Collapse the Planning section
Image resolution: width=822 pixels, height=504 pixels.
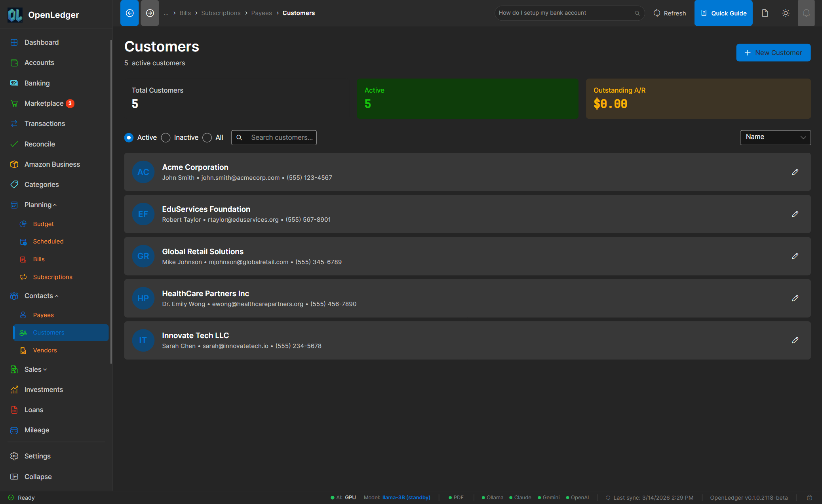38,205
